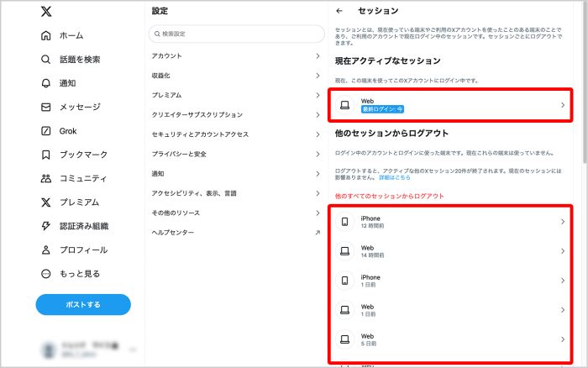
Task: Click the ポストする button
Action: 83,304
